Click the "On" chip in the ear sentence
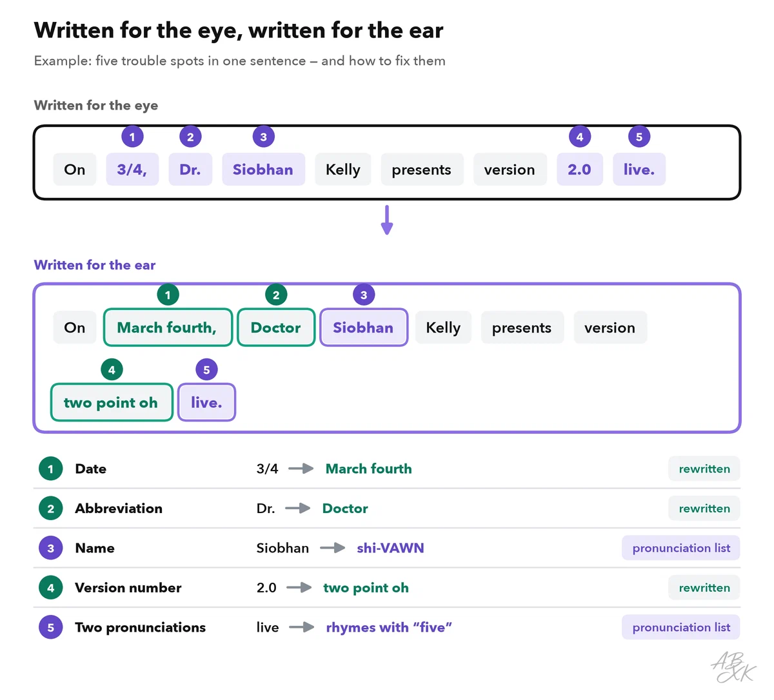The width and height of the screenshot is (774, 700). (x=75, y=327)
